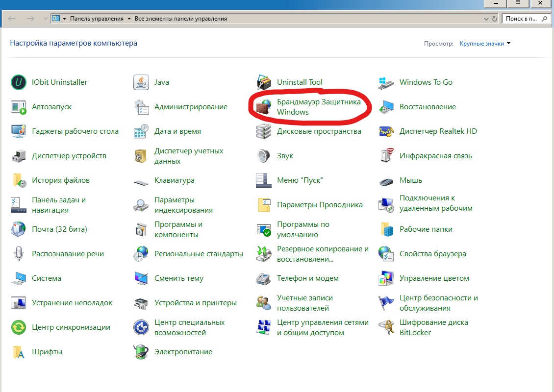554x392 pixels.
Task: Open the Дисковые пространства icon
Action: (x=264, y=131)
